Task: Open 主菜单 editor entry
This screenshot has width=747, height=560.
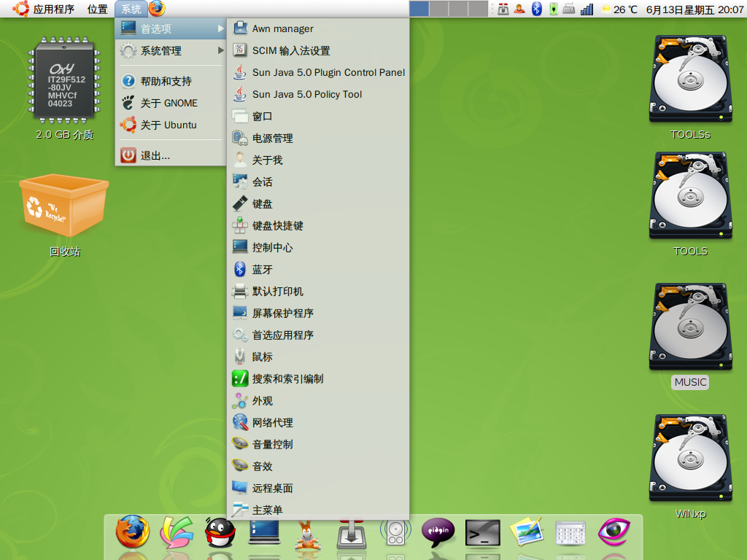Action: (x=318, y=510)
